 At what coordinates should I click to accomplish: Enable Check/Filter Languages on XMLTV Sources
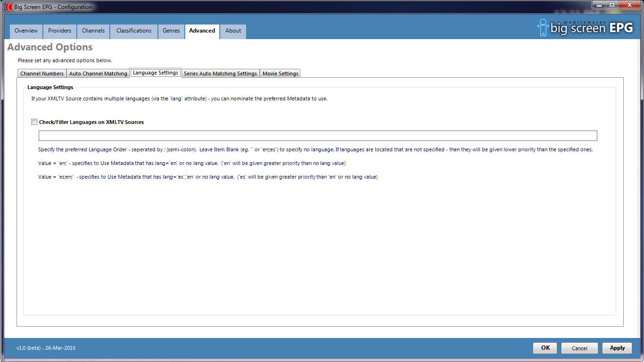pyautogui.click(x=34, y=122)
